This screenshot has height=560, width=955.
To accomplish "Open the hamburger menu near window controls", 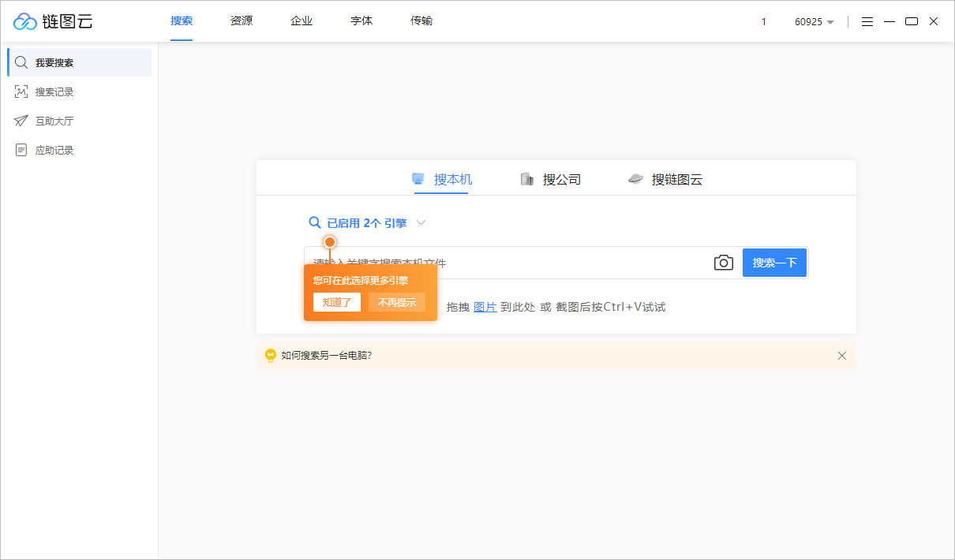I will [x=867, y=21].
